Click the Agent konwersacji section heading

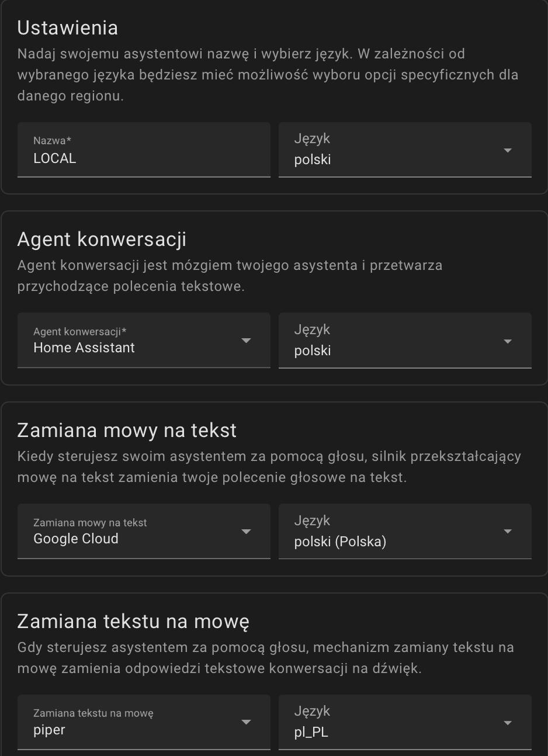[x=102, y=240]
